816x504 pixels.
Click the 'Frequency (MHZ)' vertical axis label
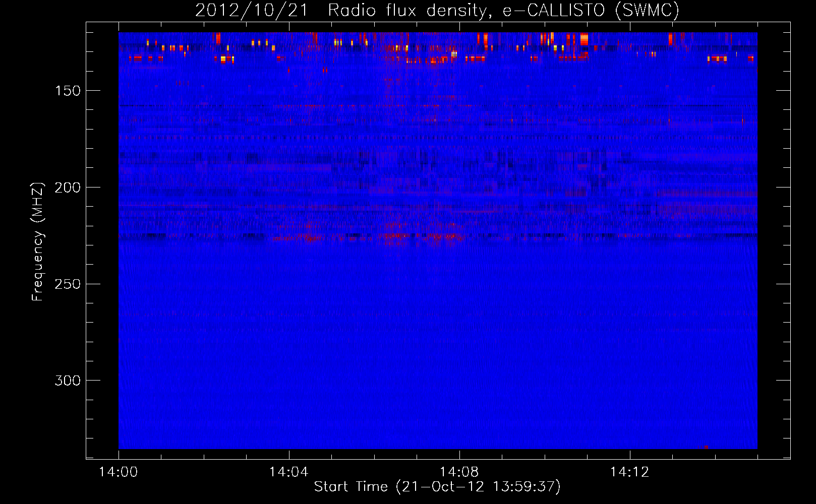click(38, 241)
